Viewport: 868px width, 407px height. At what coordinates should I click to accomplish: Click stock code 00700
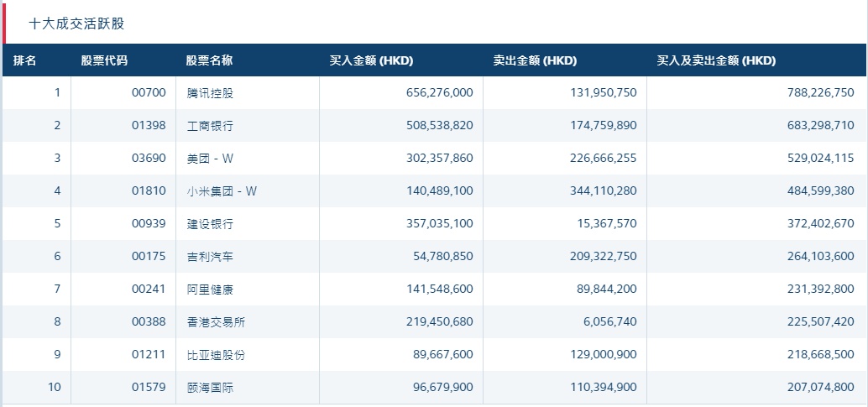coord(149,93)
